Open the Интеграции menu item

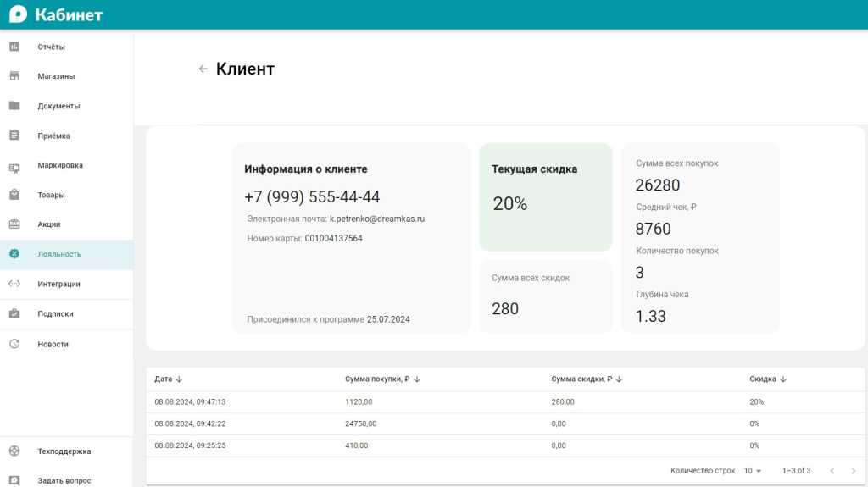pyautogui.click(x=66, y=284)
